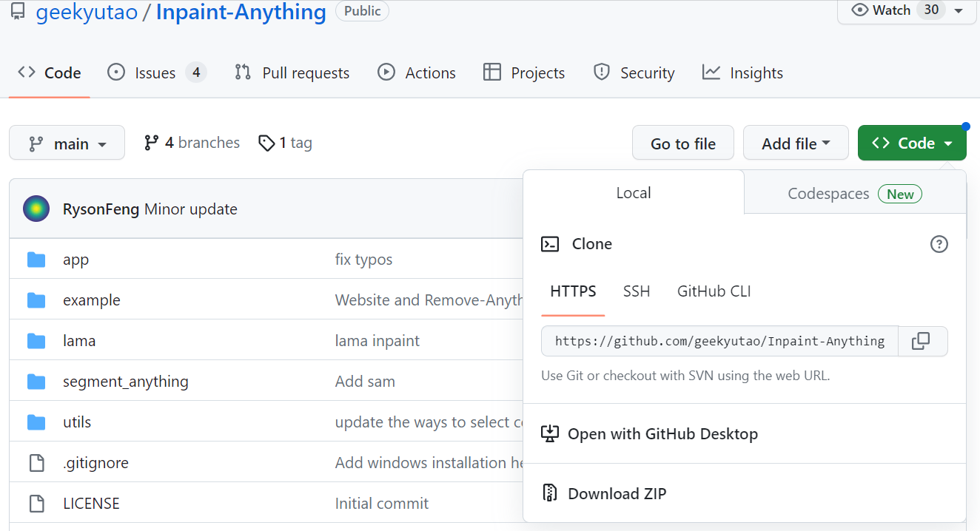
Task: Open the lama folder
Action: click(x=79, y=341)
